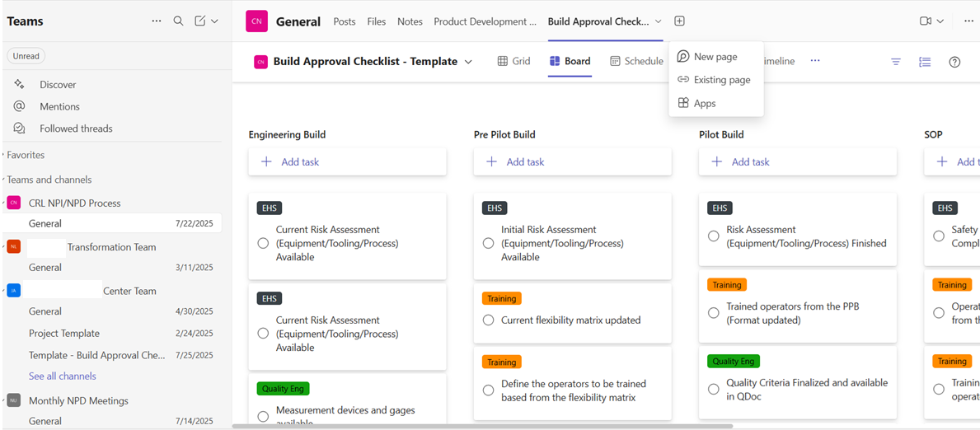Open Monthly NPD Meetings team

click(x=78, y=400)
